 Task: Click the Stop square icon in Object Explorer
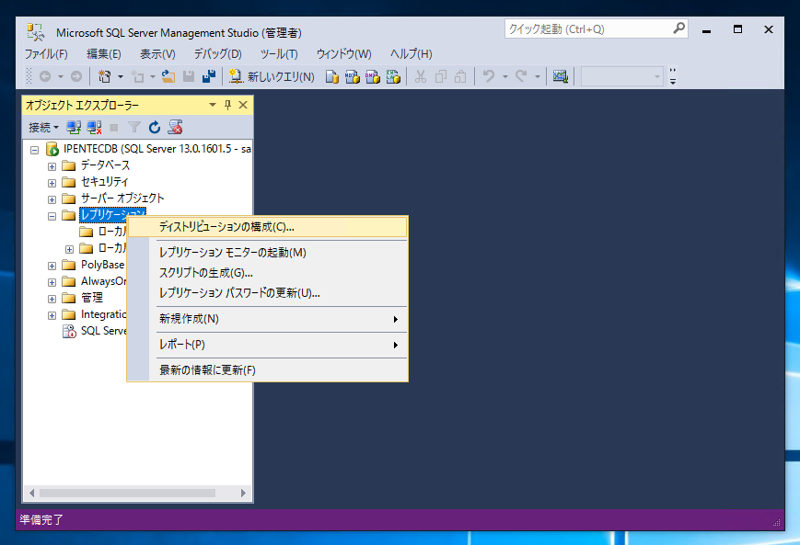(114, 127)
